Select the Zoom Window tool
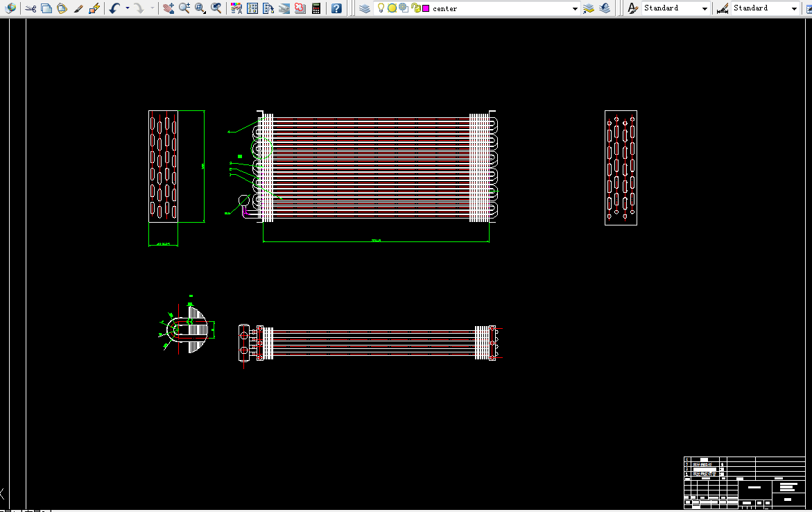The image size is (812, 512). click(x=200, y=8)
